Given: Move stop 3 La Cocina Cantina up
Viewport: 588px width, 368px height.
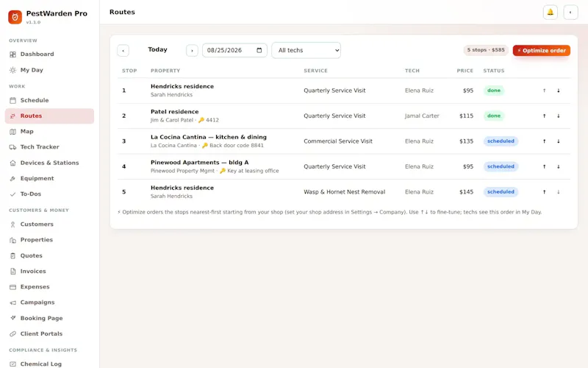Looking at the screenshot, I should pyautogui.click(x=544, y=141).
